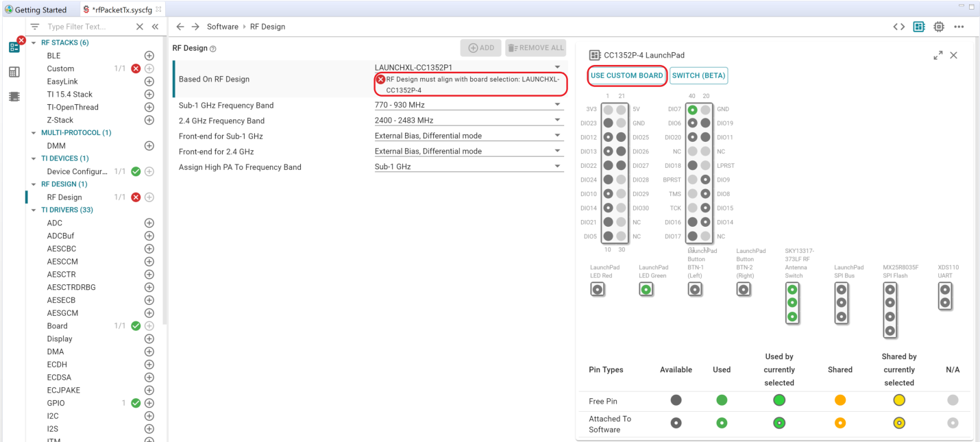This screenshot has height=442, width=980.
Task: Collapse the sidebar with double chevron icon
Action: point(155,27)
